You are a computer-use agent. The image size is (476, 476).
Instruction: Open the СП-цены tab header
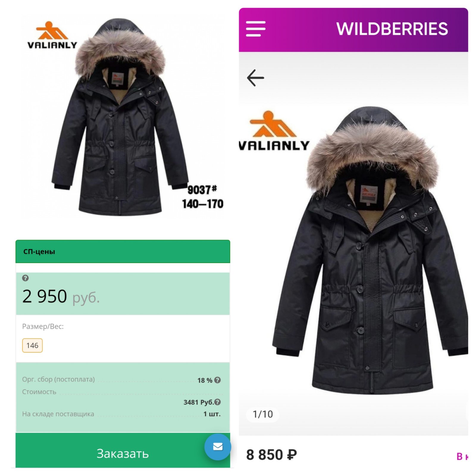[123, 251]
